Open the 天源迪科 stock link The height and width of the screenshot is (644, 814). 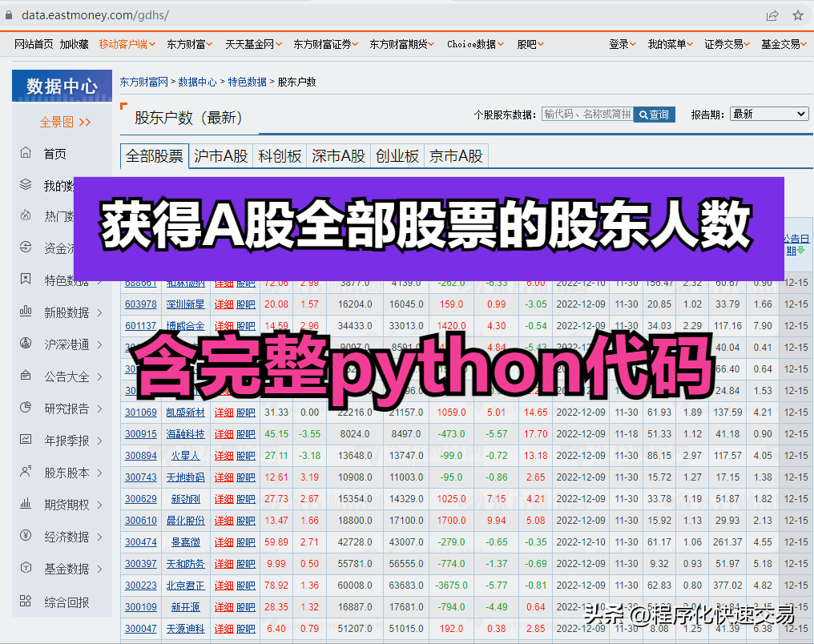pyautogui.click(x=185, y=629)
